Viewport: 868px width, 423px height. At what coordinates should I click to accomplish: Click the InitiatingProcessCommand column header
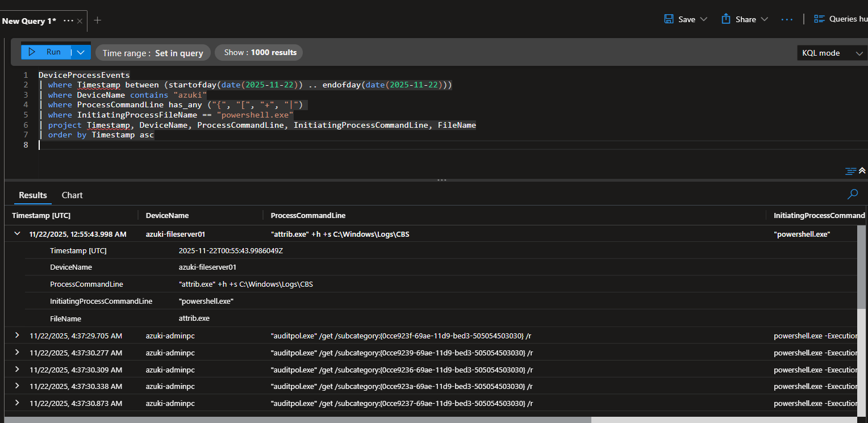[x=819, y=215]
